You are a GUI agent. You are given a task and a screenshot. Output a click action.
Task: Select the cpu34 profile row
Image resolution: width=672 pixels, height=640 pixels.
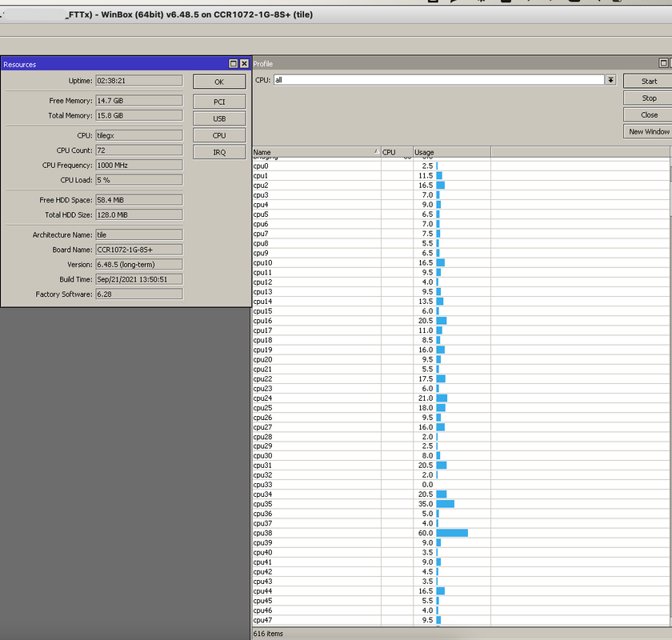tap(461, 494)
